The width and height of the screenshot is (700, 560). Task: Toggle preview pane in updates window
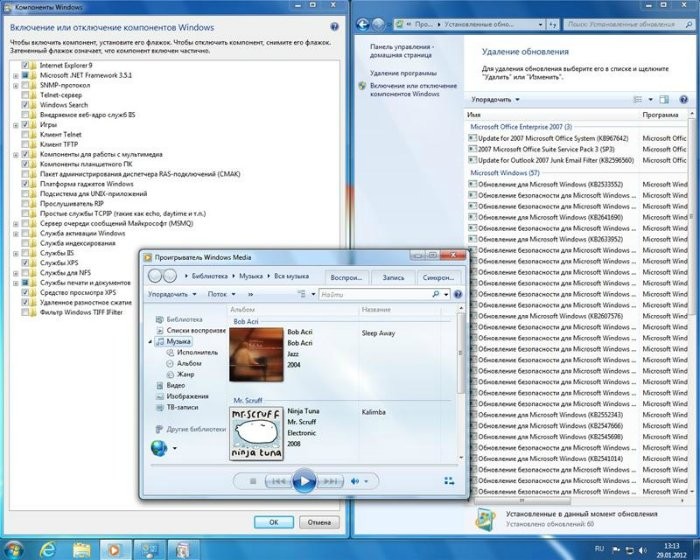[x=664, y=100]
